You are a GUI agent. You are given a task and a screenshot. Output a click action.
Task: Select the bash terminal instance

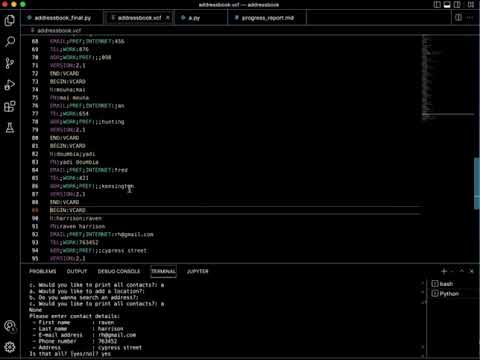pyautogui.click(x=446, y=284)
